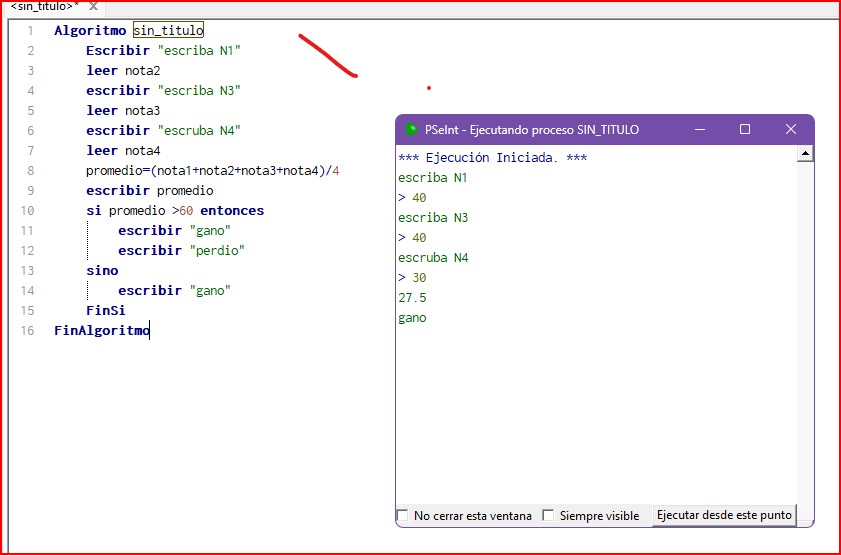This screenshot has width=841, height=555.
Task: Maximize the PSeInt execution window
Action: 745,130
